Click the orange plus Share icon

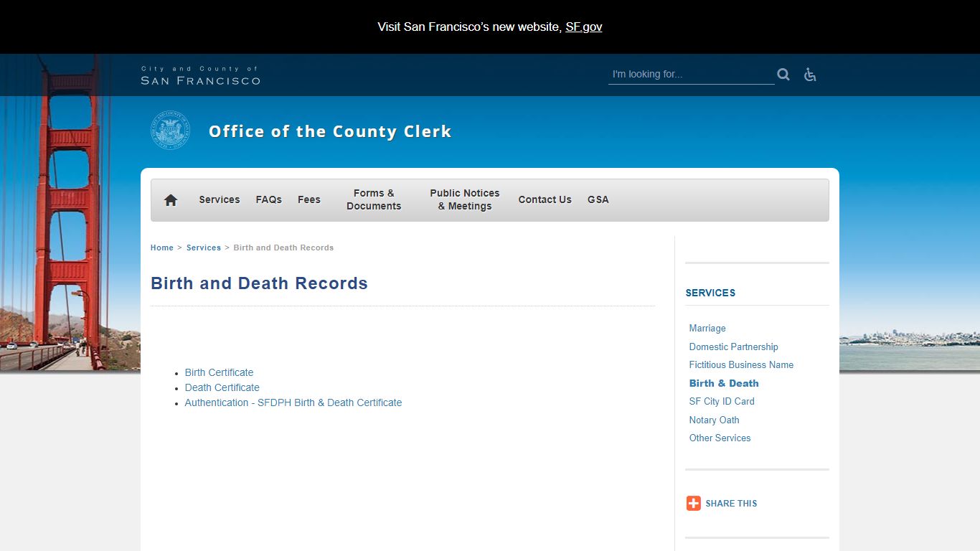coord(693,503)
